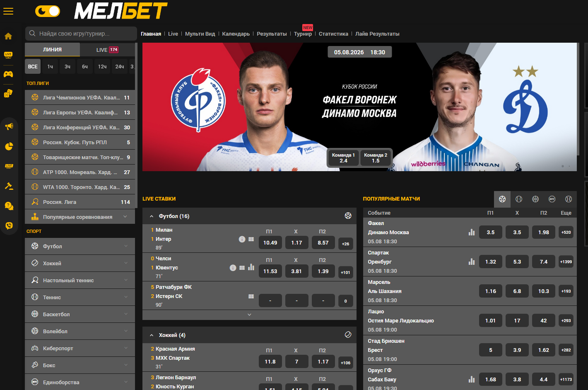Click the megaphone promotions icon

[9, 126]
